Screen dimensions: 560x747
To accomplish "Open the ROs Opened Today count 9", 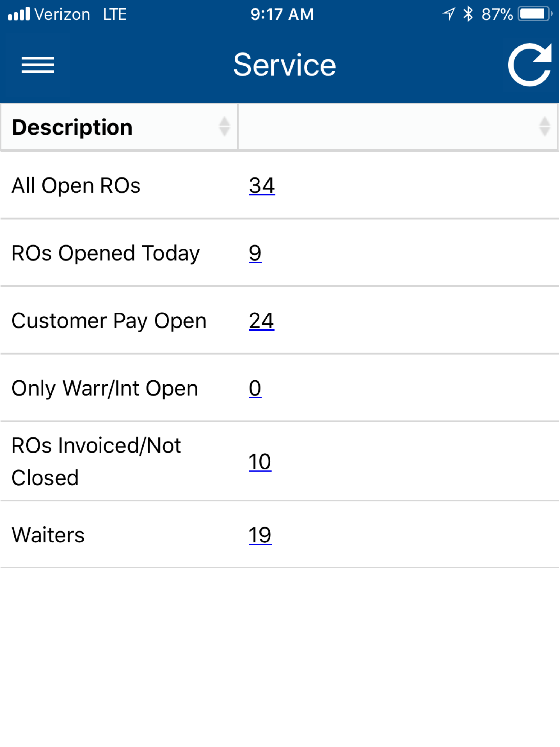I will pyautogui.click(x=255, y=253).
